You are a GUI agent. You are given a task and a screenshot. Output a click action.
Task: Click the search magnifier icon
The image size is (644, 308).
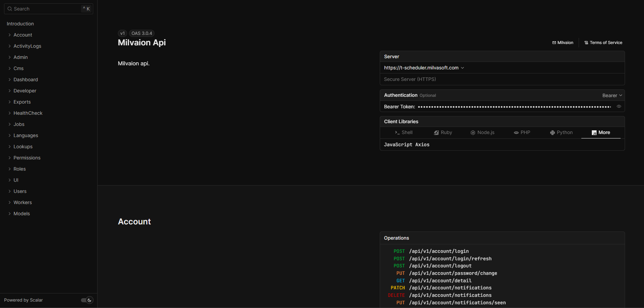9,8
